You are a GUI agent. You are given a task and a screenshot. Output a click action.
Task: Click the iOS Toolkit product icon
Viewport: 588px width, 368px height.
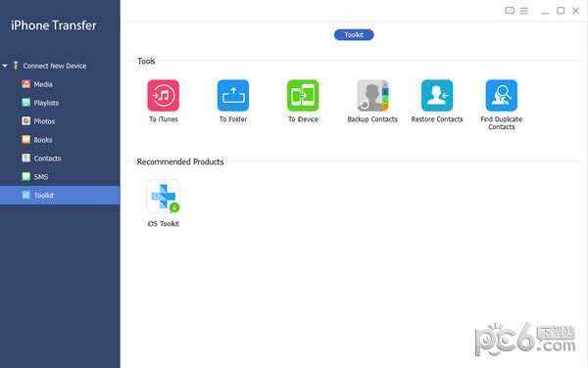click(163, 197)
